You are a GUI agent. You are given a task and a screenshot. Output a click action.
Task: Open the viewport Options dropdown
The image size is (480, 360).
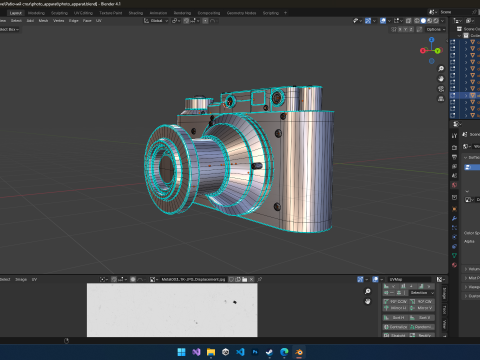pos(436,29)
